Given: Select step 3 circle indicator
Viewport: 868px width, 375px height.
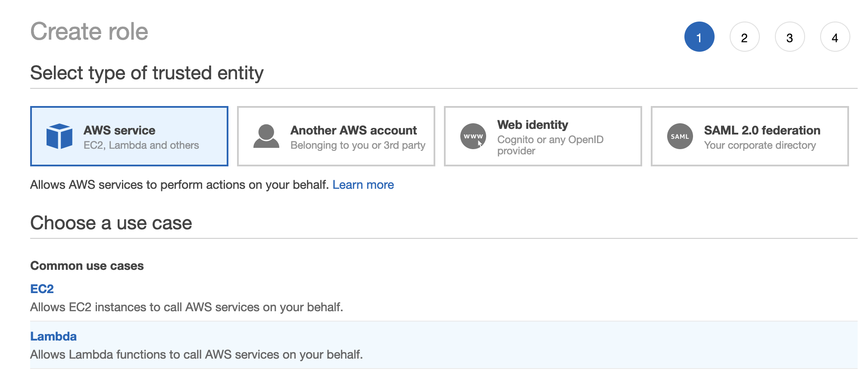Looking at the screenshot, I should click(790, 37).
